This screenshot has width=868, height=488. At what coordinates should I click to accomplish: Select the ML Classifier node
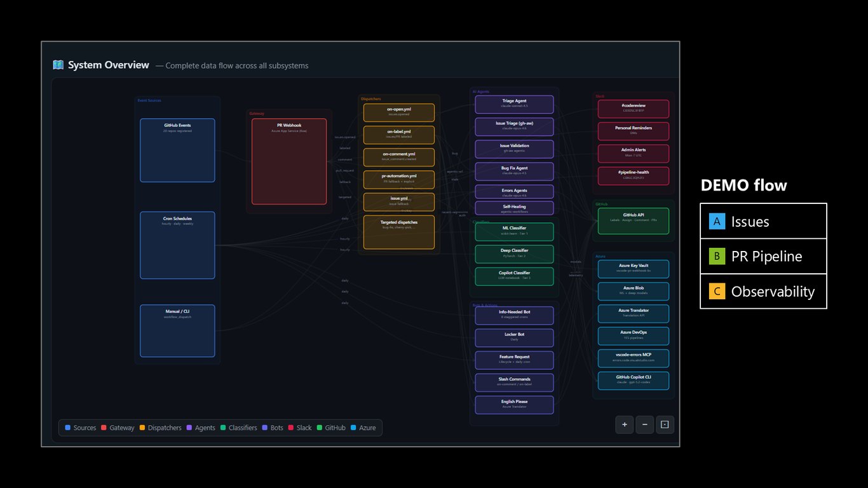point(514,231)
